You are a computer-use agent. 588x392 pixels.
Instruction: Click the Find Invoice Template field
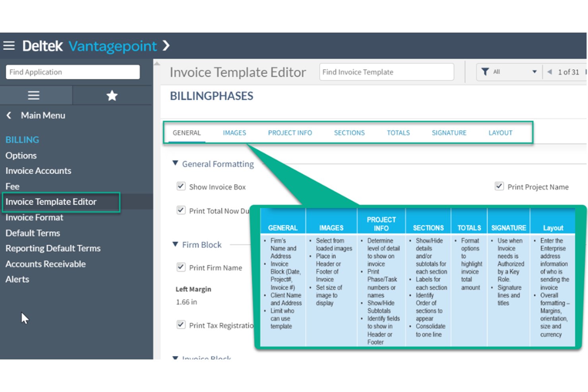387,72
